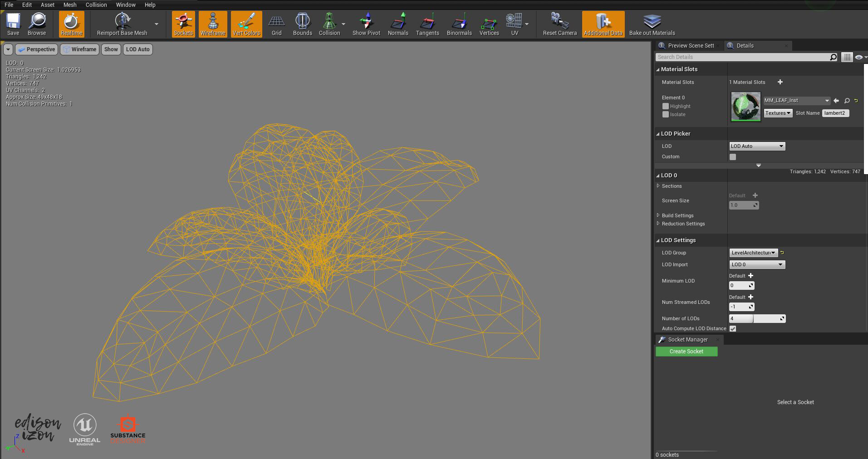Check the Highlight box for Element 0
The height and width of the screenshot is (459, 868).
click(x=666, y=106)
